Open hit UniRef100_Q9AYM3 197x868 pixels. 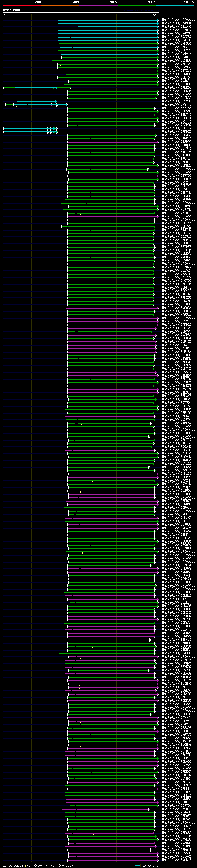click(x=177, y=33)
